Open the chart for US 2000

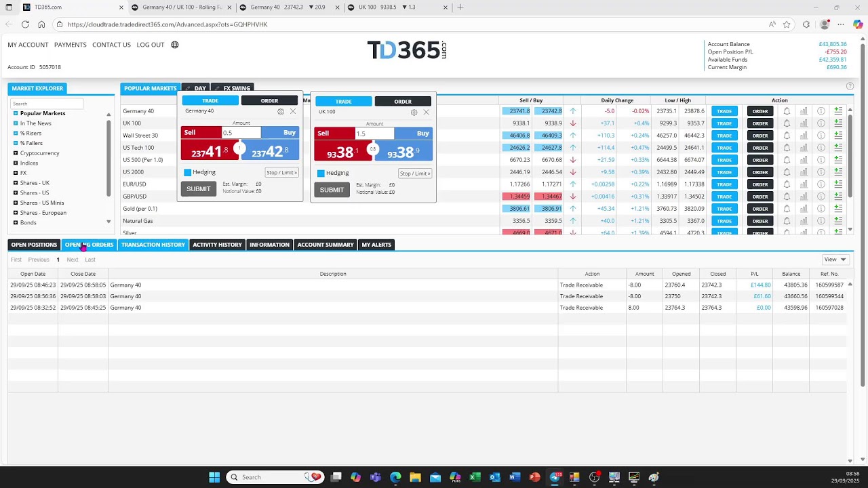804,172
